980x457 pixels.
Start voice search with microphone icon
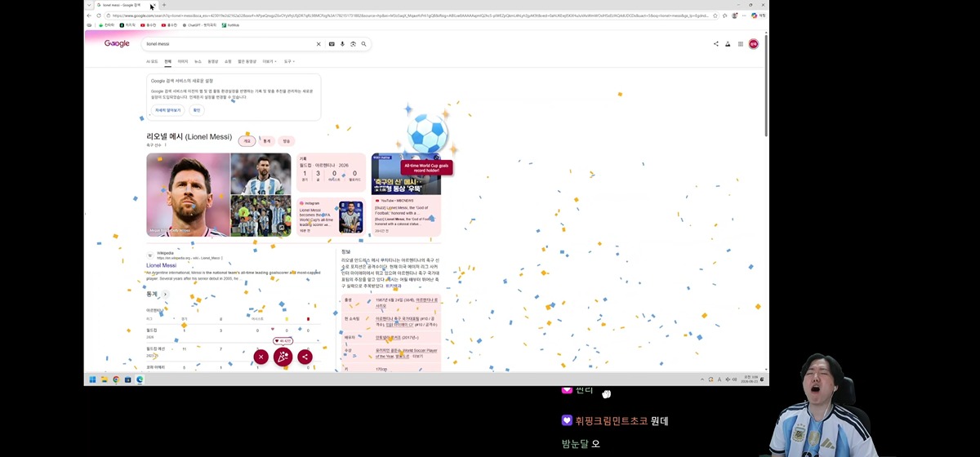point(342,44)
